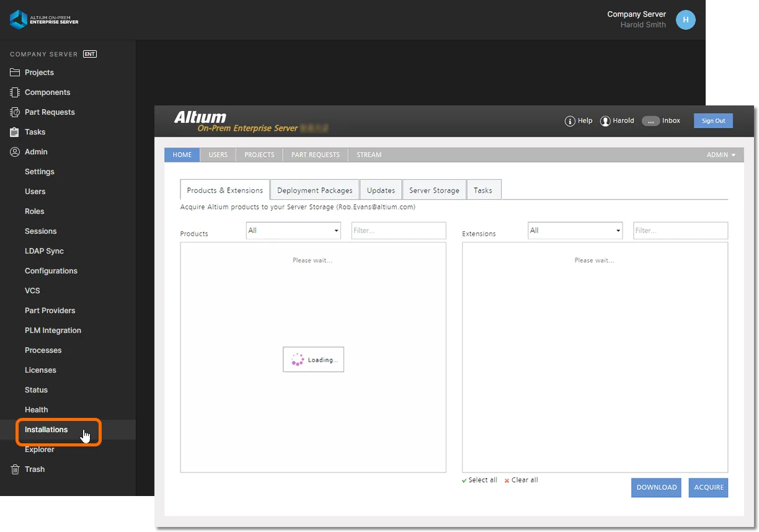Open the Tasks tab in Installations page

pos(483,190)
